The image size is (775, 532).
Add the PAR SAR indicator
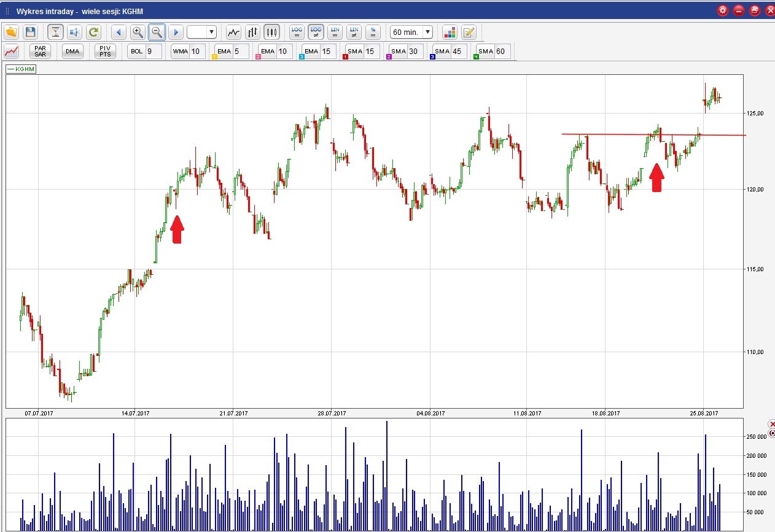[40, 52]
